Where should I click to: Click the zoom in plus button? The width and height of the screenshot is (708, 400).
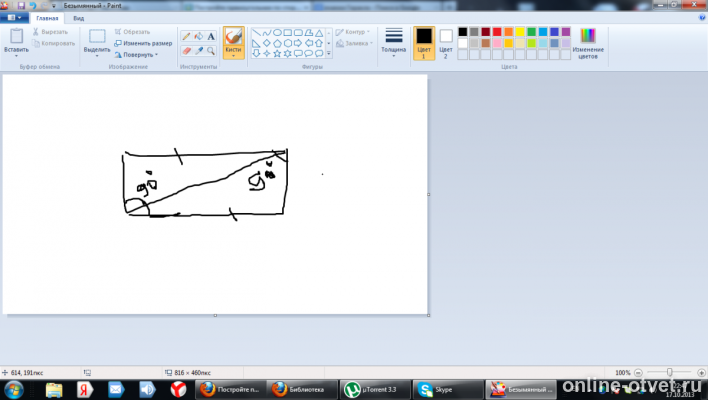(x=701, y=372)
